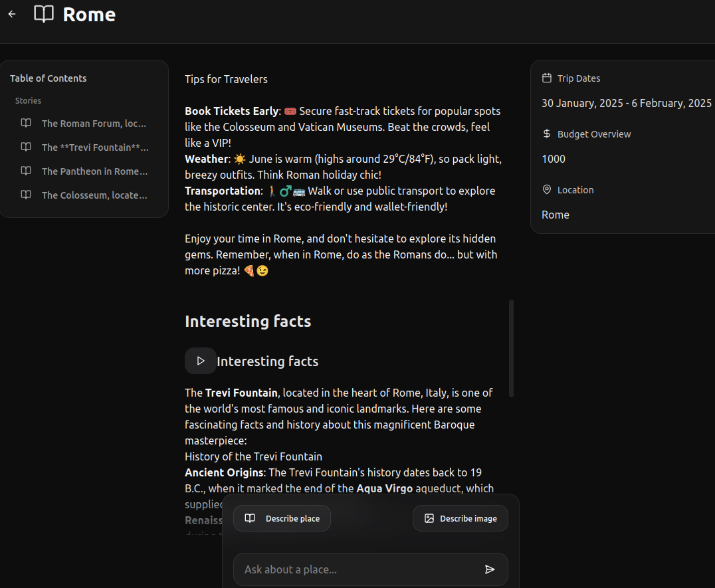Go to The Colosseum story

click(x=94, y=195)
